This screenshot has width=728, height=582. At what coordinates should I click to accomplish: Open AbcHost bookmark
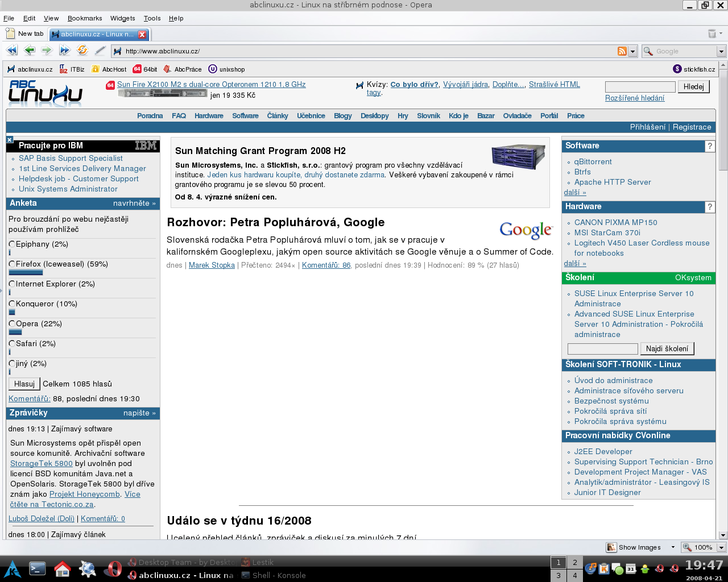click(x=109, y=69)
